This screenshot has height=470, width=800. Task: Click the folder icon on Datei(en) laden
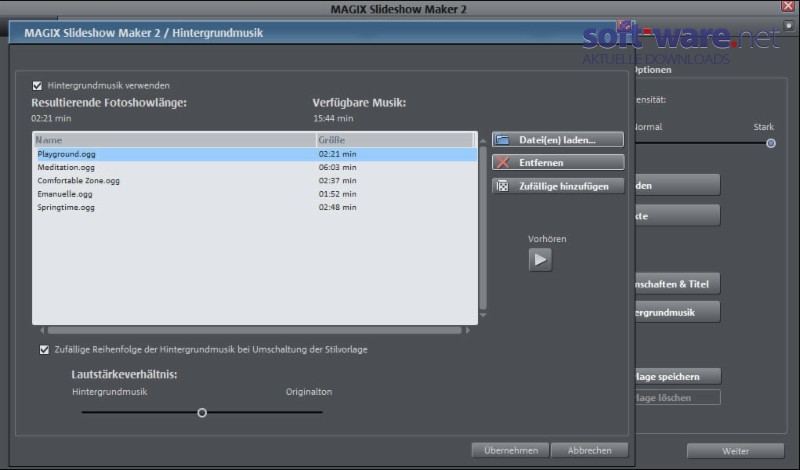[x=503, y=140]
